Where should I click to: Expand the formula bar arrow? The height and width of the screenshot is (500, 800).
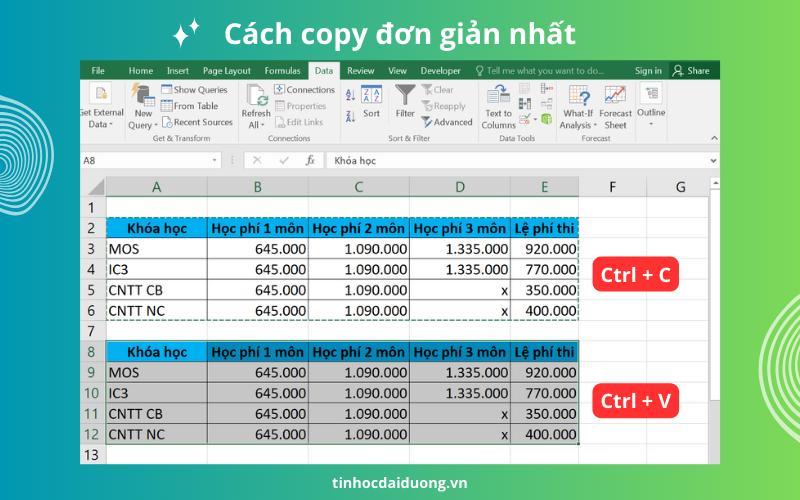click(713, 160)
